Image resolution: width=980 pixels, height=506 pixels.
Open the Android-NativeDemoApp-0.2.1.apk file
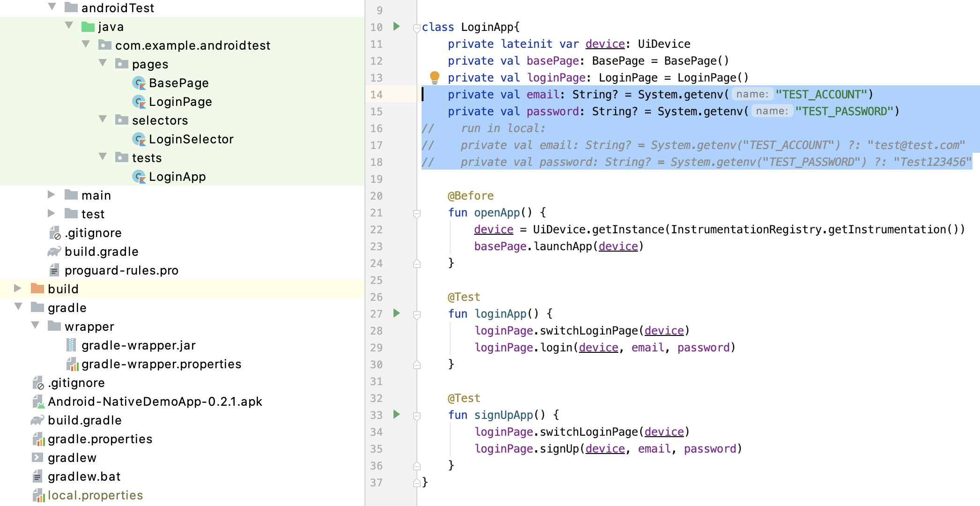coord(155,402)
